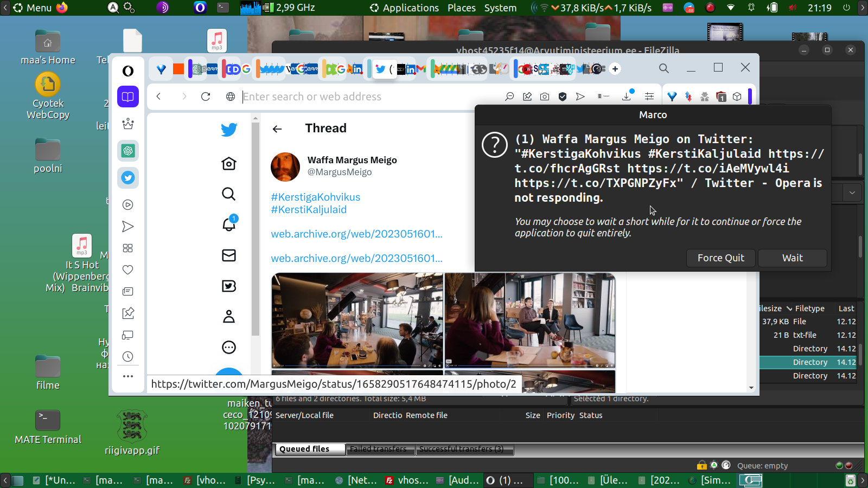Open the first tweet photo thumbnail
868x488 pixels.
[x=358, y=320]
